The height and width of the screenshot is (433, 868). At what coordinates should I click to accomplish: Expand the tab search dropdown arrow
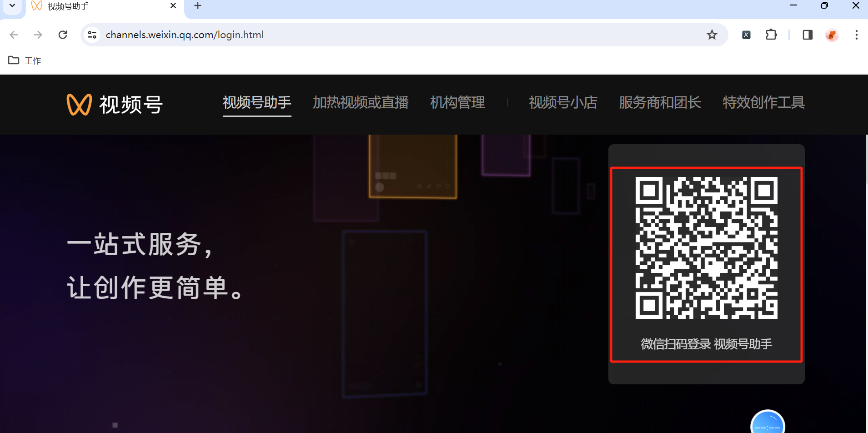(12, 6)
